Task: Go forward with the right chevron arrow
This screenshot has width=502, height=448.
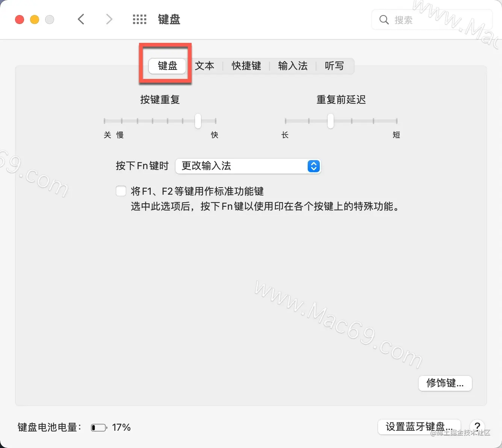Action: point(109,19)
